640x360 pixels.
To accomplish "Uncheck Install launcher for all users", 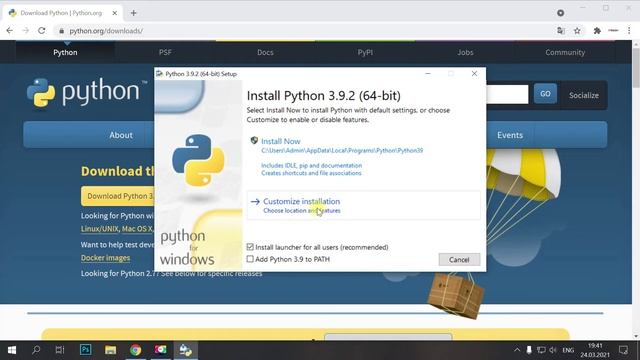I will (250, 247).
